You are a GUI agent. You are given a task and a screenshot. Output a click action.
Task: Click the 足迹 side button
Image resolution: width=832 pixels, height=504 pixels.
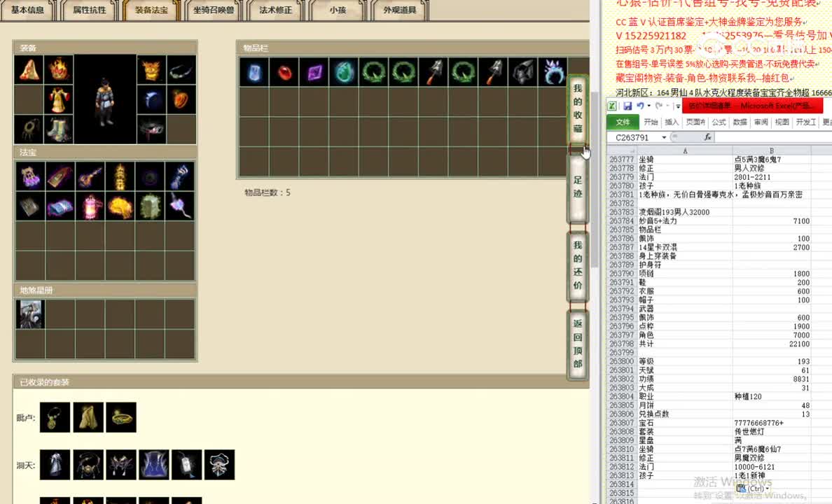(x=578, y=187)
